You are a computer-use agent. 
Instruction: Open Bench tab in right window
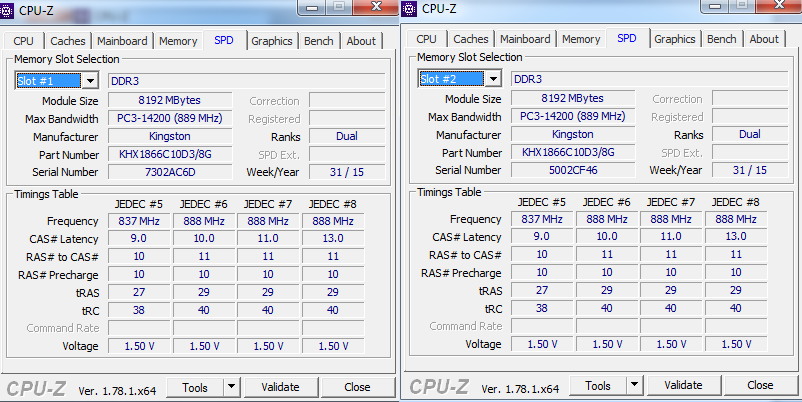(722, 39)
